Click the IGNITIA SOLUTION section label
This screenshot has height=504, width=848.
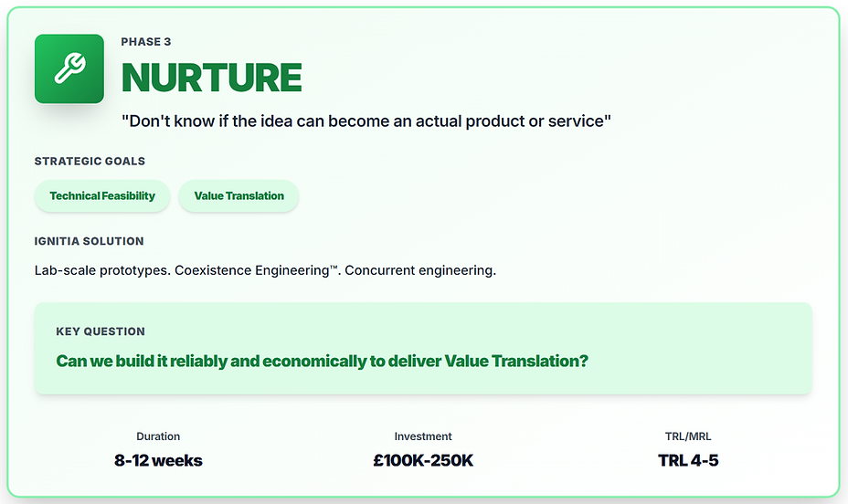pos(89,241)
